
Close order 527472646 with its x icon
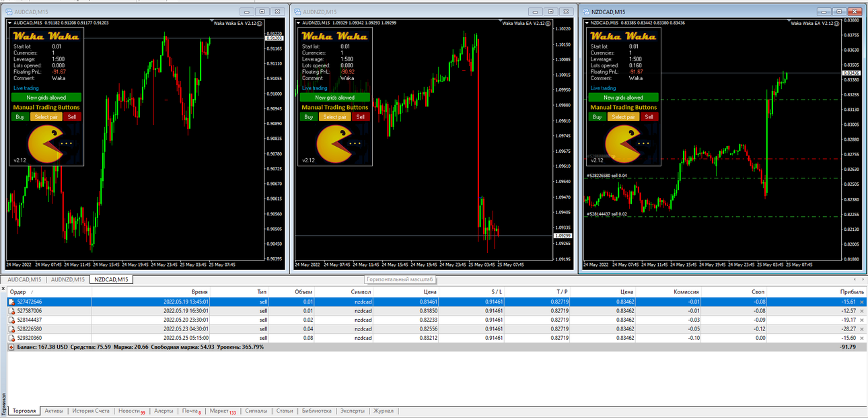click(862, 302)
